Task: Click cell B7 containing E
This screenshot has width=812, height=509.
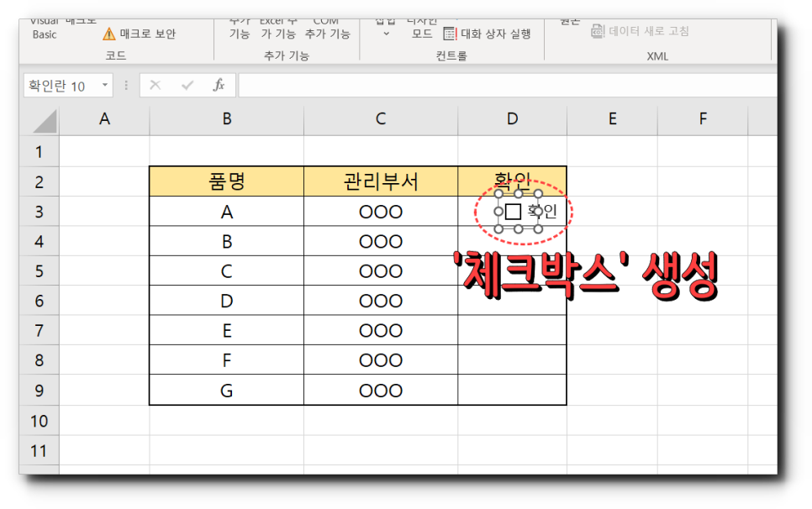Action: 226,331
